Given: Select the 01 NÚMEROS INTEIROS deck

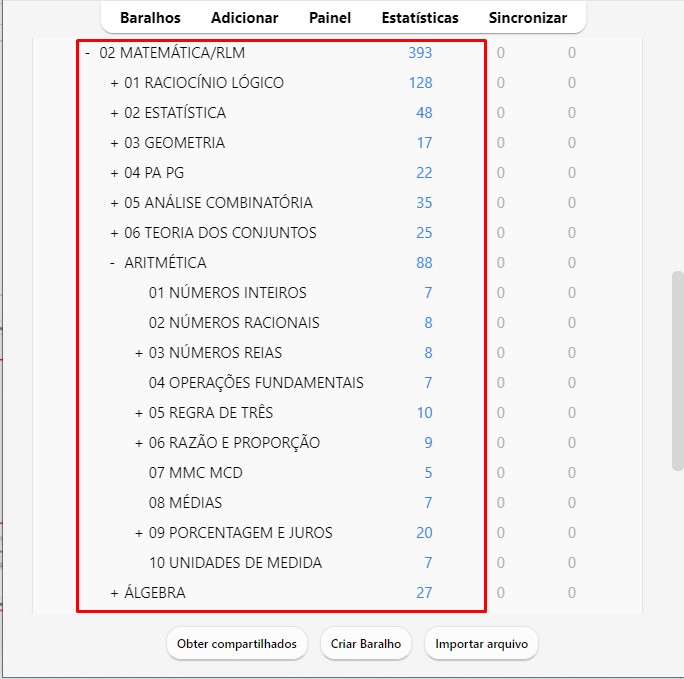Looking at the screenshot, I should [228, 293].
